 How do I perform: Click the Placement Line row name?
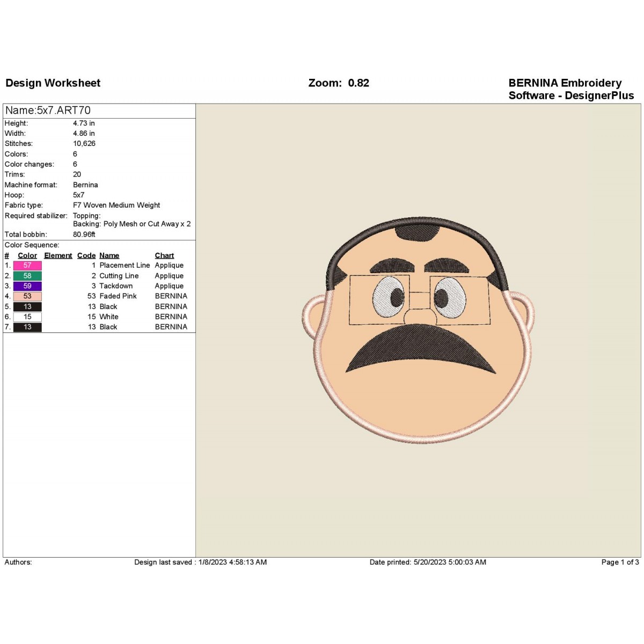click(x=125, y=265)
